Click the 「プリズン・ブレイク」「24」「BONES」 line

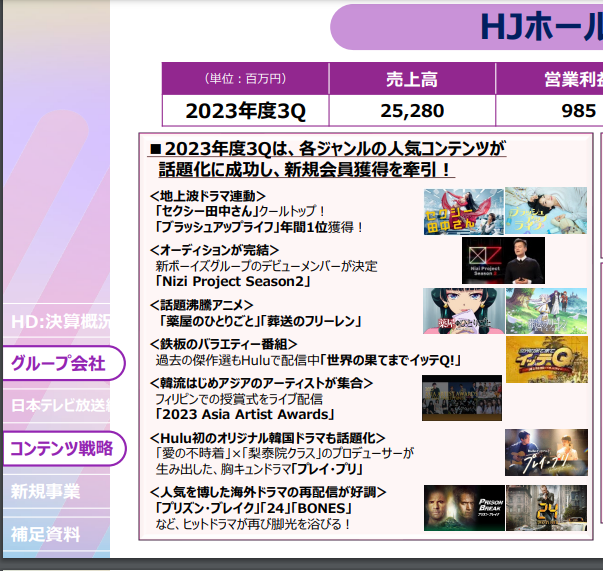click(x=253, y=508)
